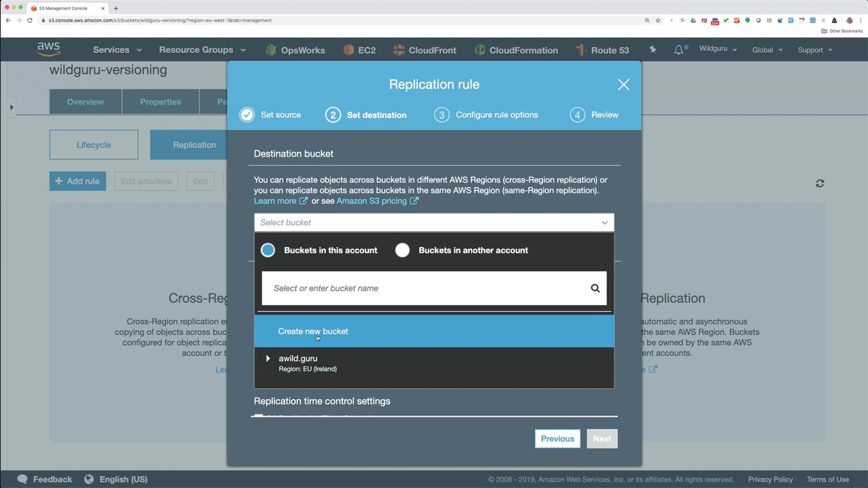
Task: Open the Wildguru account dropdown
Action: [x=718, y=49]
